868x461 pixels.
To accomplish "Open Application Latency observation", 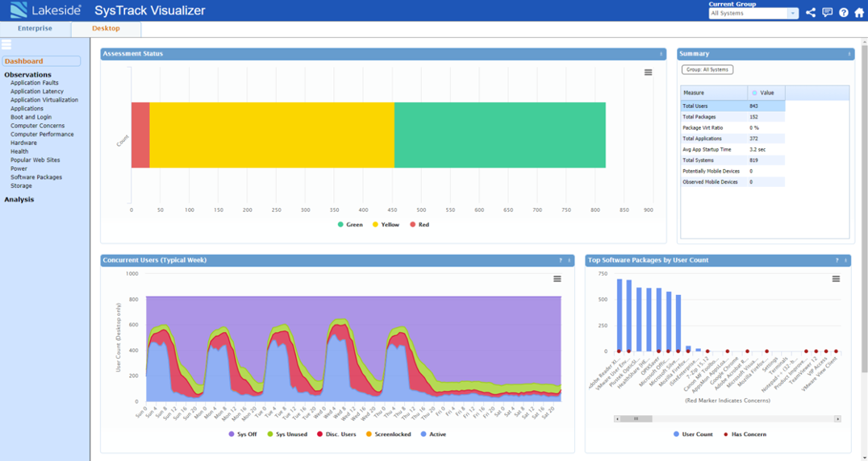I will click(37, 91).
